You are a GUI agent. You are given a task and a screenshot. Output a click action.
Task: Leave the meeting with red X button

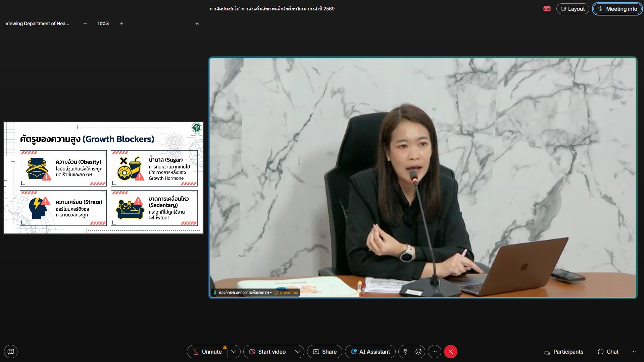tap(450, 352)
